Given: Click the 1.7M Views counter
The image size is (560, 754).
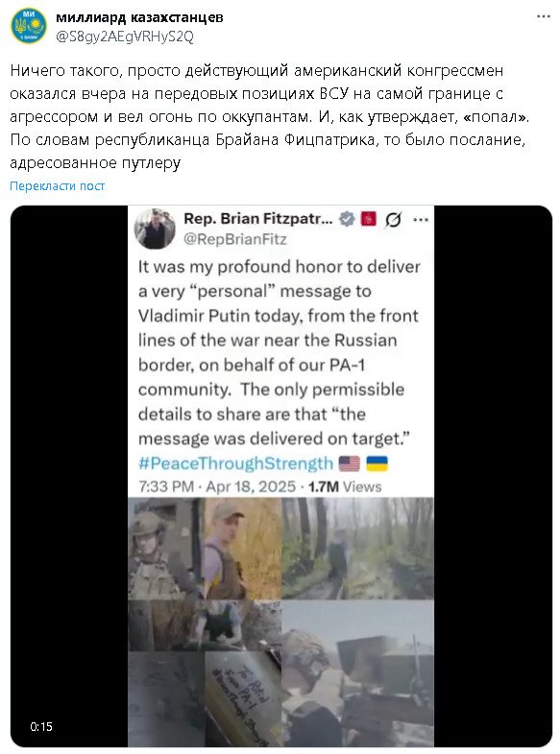Looking at the screenshot, I should point(345,487).
